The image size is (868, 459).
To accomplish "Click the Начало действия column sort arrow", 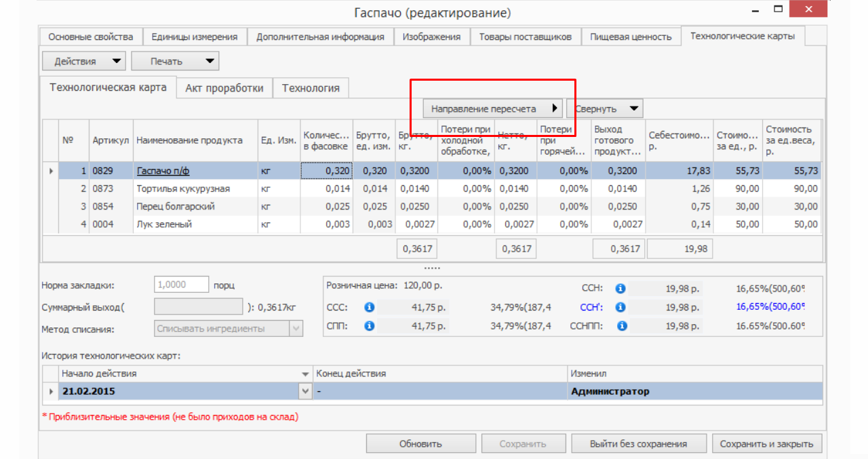I will point(305,374).
